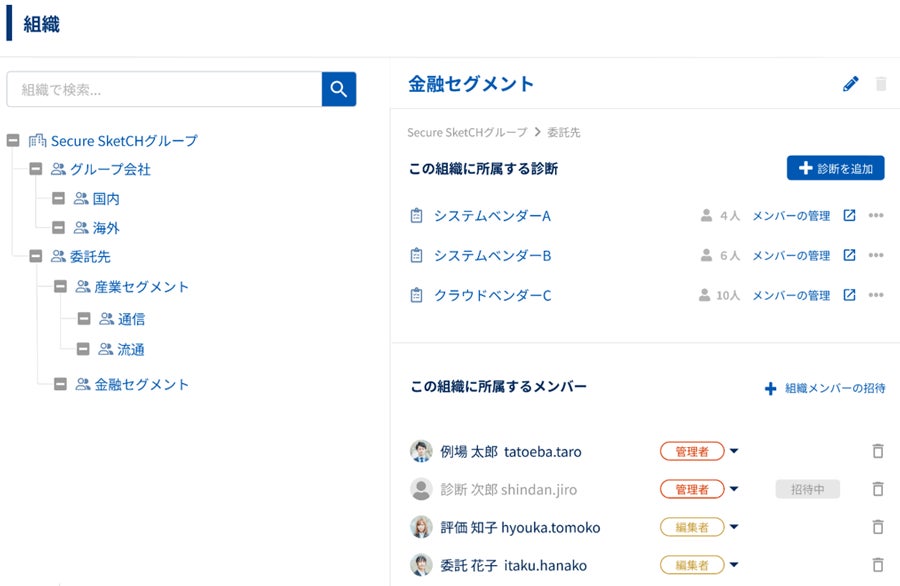
Task: Click the 組織メンバーの招待 link
Action: tap(825, 388)
